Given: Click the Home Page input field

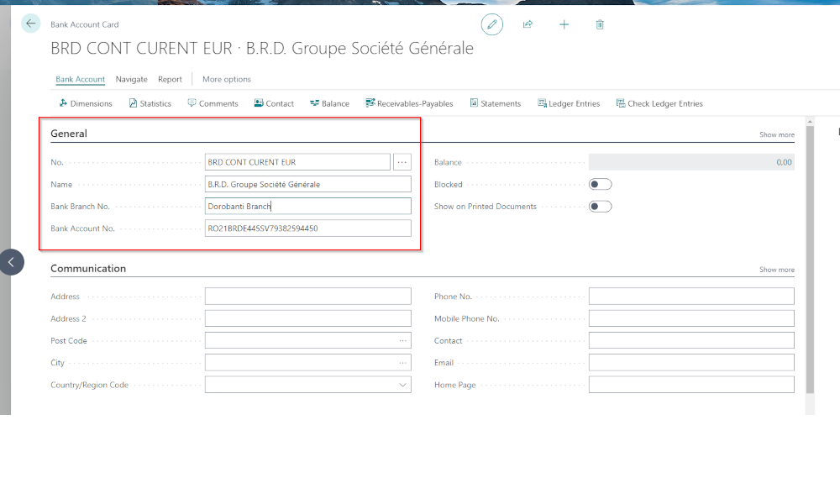Looking at the screenshot, I should click(x=691, y=385).
